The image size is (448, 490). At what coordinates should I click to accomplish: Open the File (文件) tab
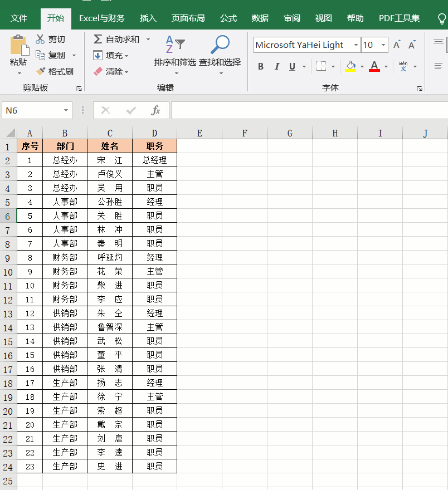tap(19, 18)
